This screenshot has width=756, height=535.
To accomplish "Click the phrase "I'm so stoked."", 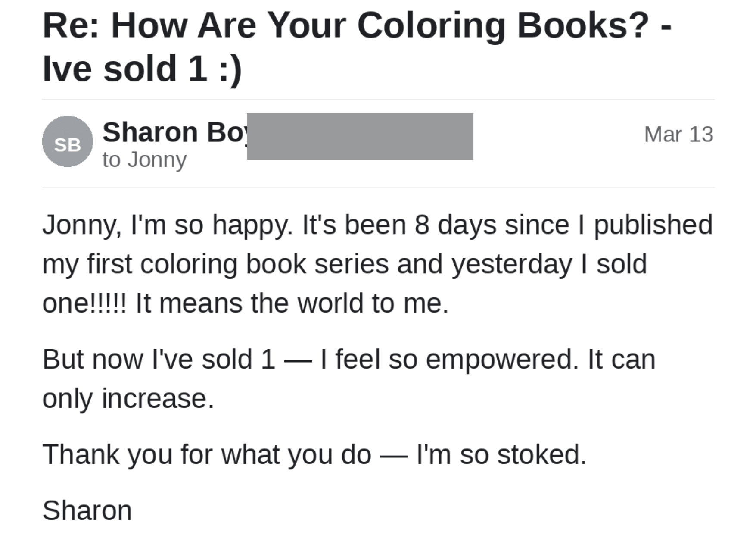I will pyautogui.click(x=501, y=454).
